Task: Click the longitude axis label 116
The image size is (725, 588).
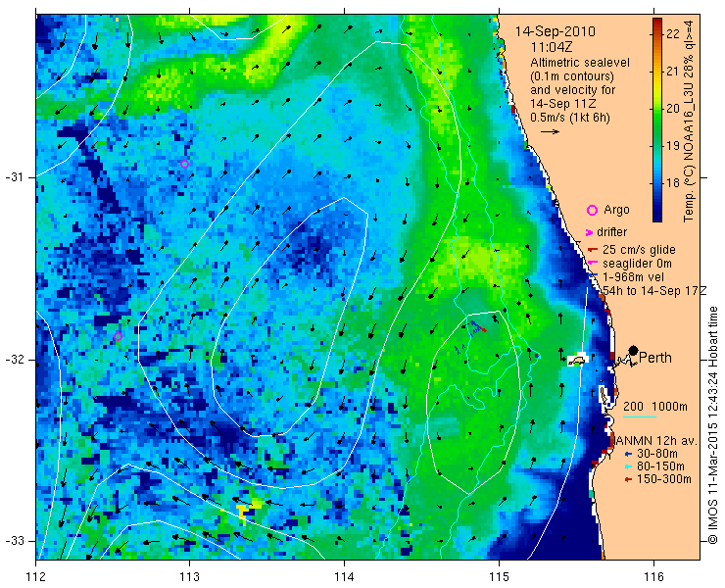Action: pos(653,577)
